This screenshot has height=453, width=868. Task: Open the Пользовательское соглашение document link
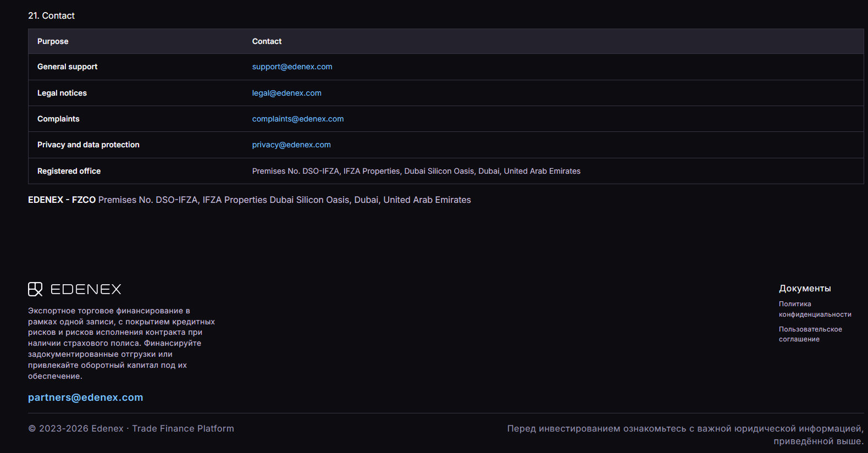point(810,334)
